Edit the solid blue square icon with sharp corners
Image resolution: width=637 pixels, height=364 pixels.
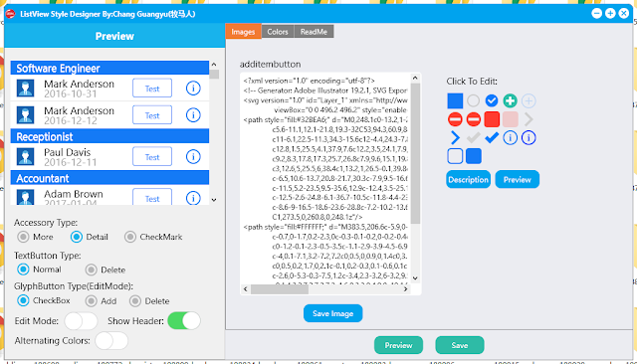click(455, 101)
